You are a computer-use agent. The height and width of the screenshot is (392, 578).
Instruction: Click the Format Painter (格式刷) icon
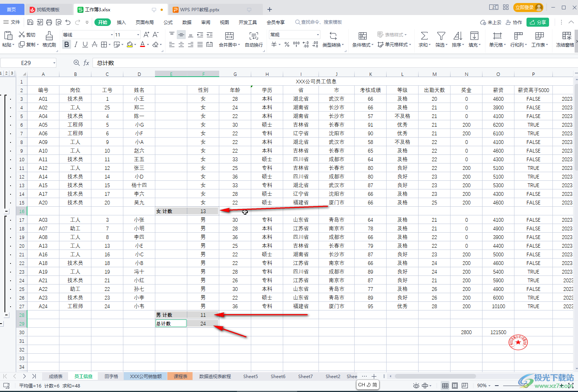click(x=49, y=36)
